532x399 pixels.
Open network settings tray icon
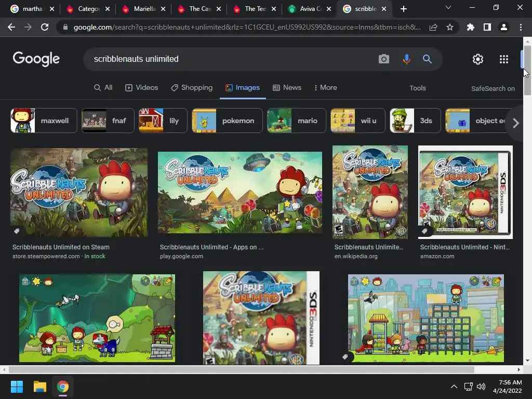pyautogui.click(x=469, y=387)
